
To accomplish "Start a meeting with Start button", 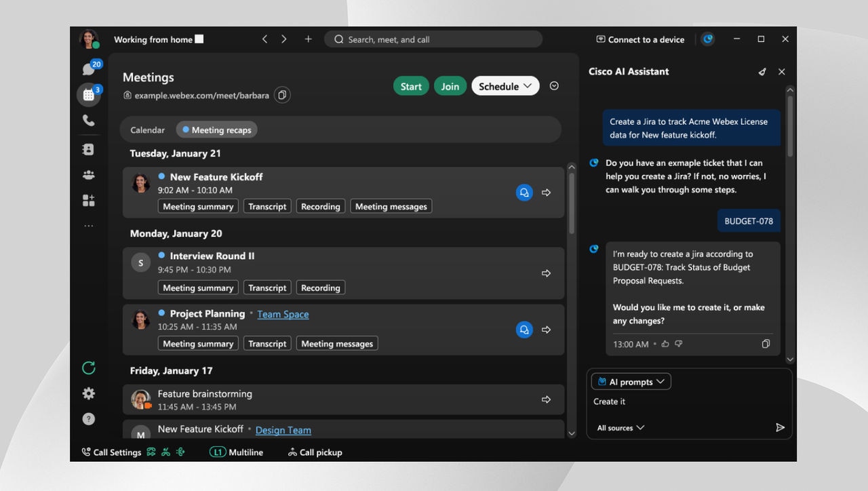I will (411, 86).
